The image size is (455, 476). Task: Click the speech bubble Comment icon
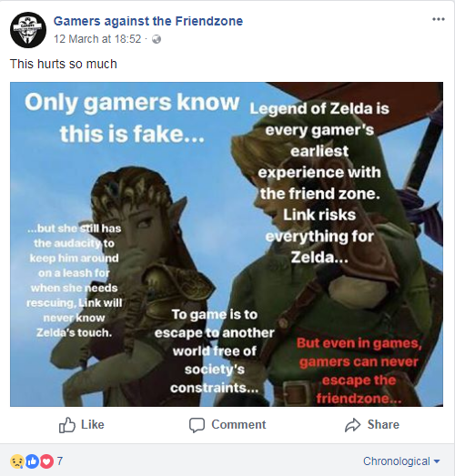tap(197, 425)
